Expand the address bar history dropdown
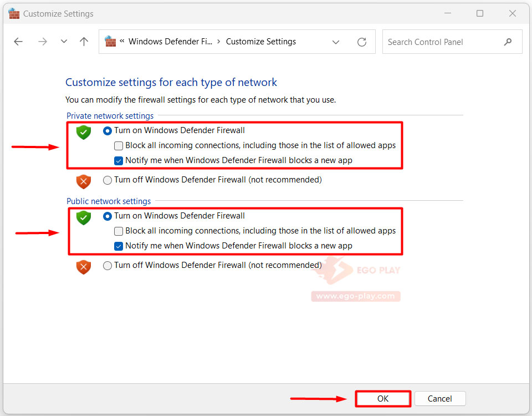The height and width of the screenshot is (416, 532). click(x=336, y=42)
